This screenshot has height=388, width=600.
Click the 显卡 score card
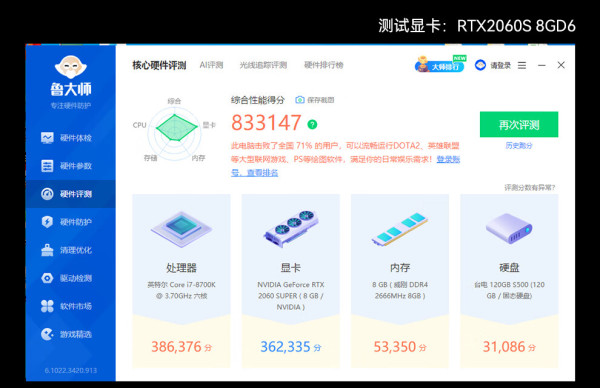(x=291, y=281)
